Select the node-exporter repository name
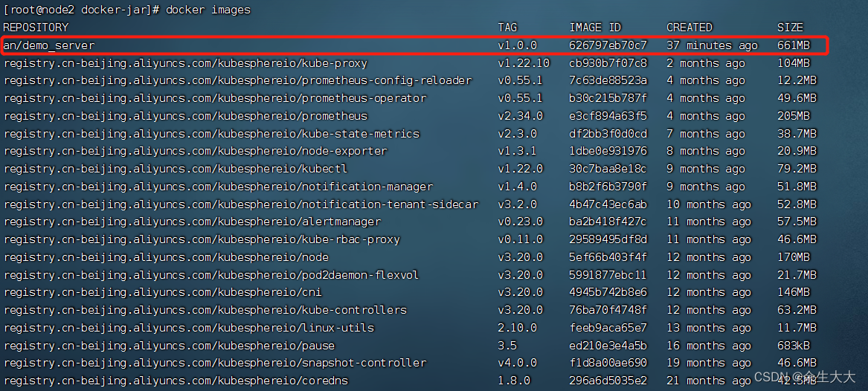This screenshot has width=868, height=391. pos(196,151)
